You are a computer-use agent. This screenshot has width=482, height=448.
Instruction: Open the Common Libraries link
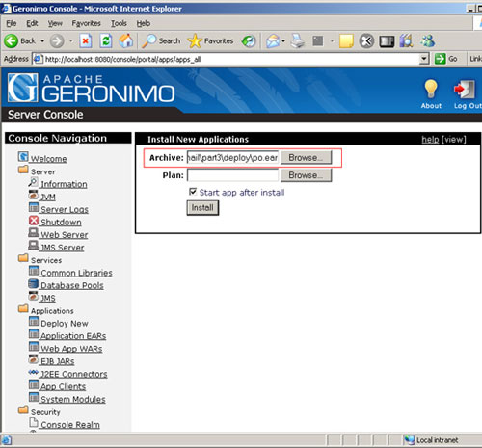[76, 273]
